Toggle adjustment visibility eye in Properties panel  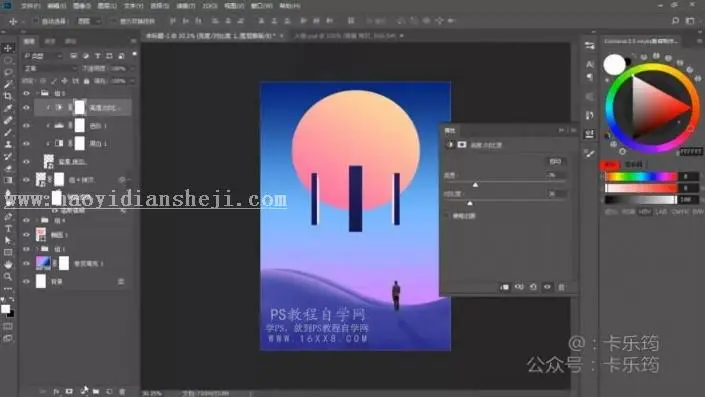[547, 287]
